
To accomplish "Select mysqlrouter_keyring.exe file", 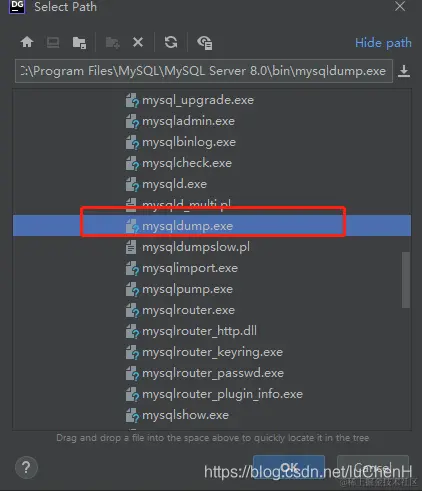I will point(212,352).
